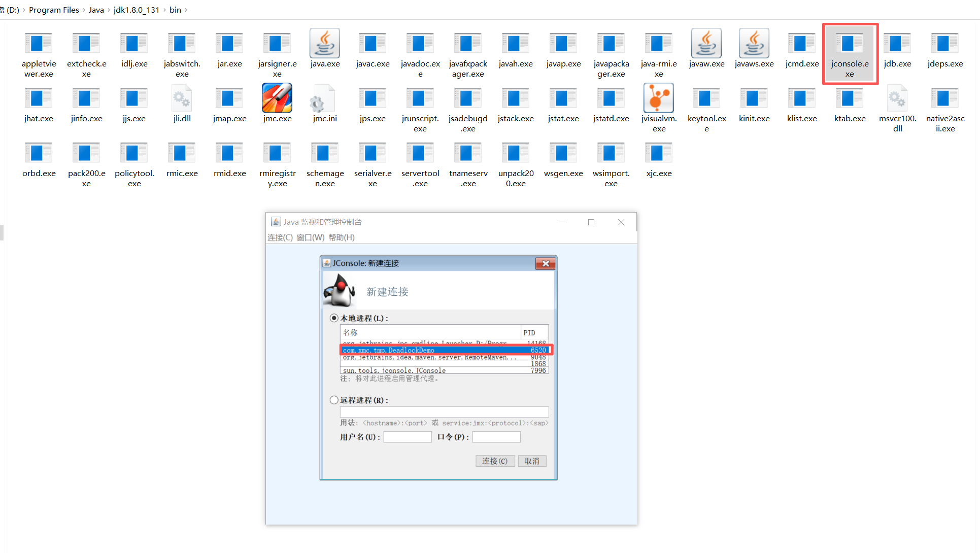The image size is (980, 553).
Task: Click the 取消 cancel button
Action: click(x=532, y=461)
